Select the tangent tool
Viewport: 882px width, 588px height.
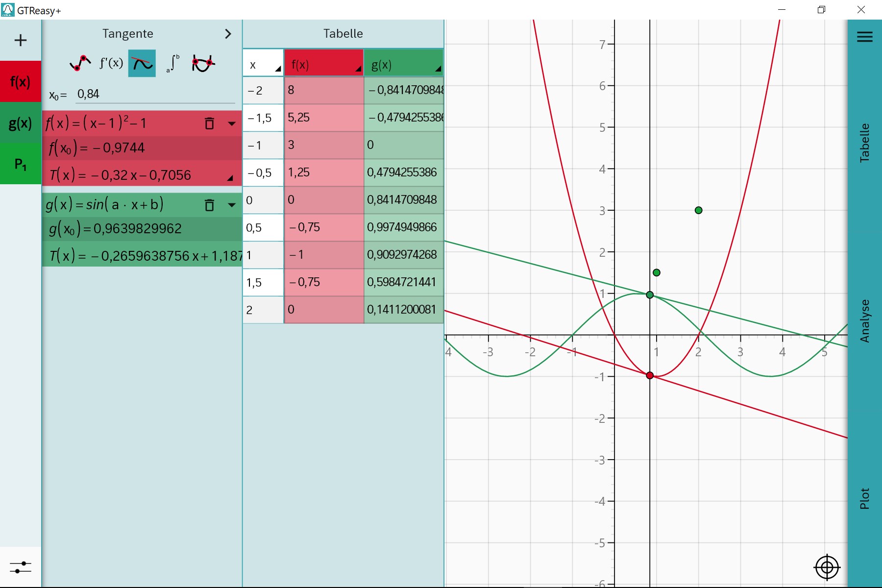pos(142,63)
